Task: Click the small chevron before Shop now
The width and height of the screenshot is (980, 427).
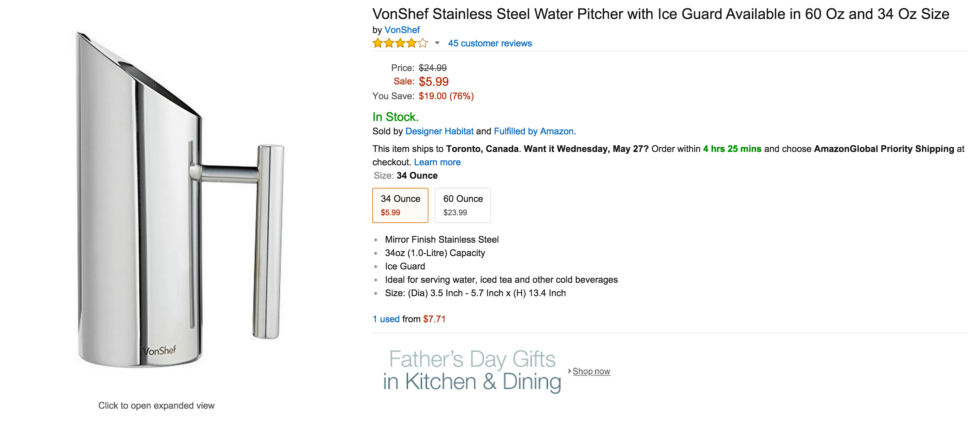Action: coord(569,371)
